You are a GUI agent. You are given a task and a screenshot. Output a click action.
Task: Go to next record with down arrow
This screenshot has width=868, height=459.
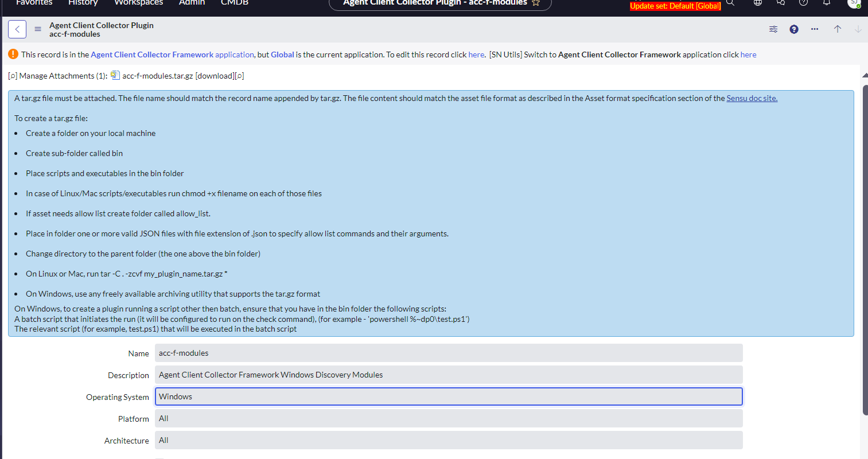(x=858, y=29)
